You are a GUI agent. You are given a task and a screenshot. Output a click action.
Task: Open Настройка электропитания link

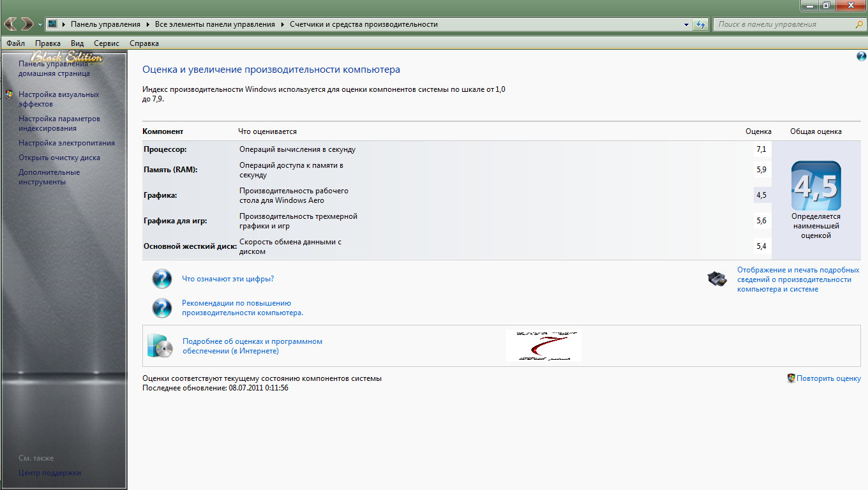pyautogui.click(x=66, y=143)
